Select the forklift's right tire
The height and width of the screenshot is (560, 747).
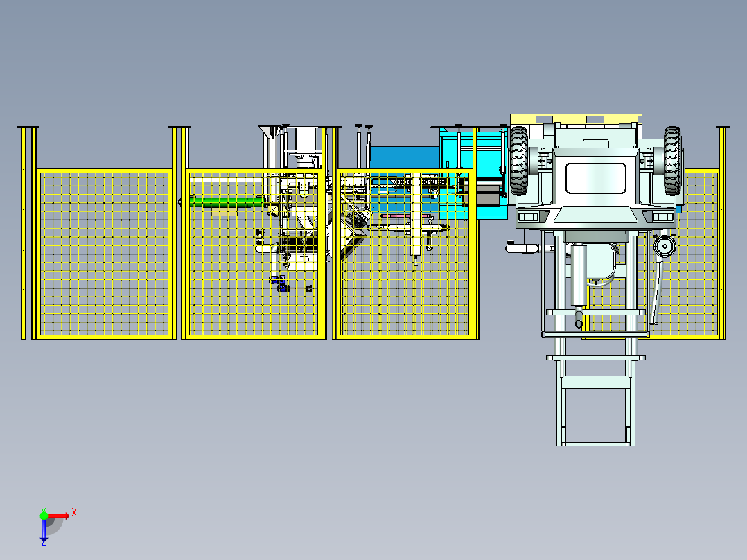pos(672,161)
